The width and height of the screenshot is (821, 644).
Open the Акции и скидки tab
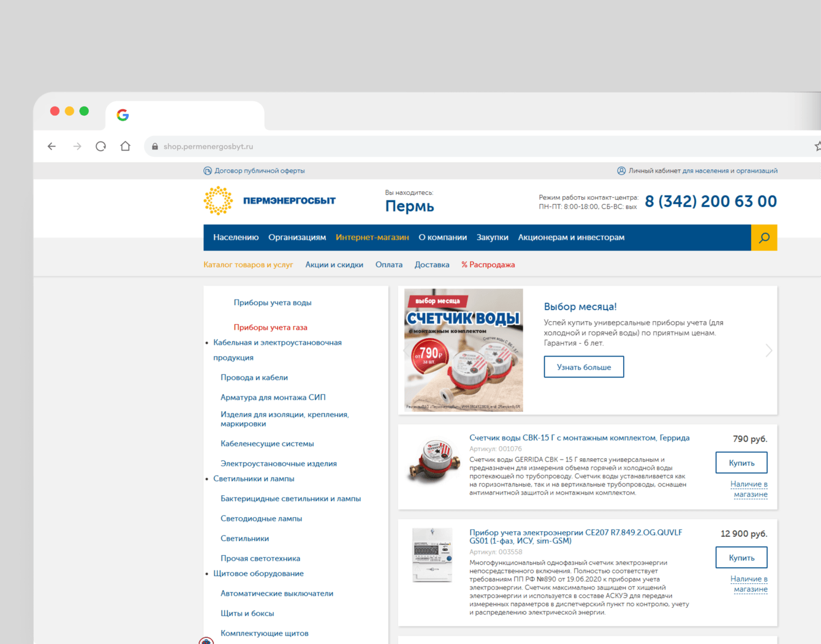[x=335, y=264]
